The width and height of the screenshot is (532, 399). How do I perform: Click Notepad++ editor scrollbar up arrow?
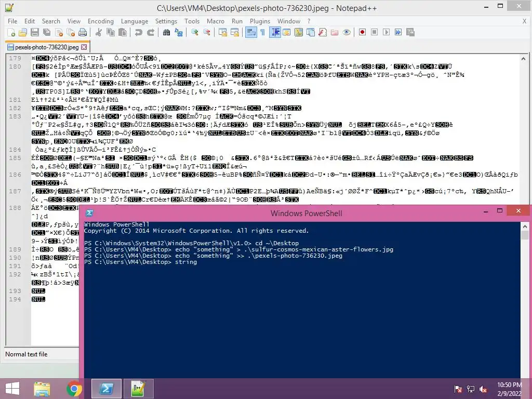click(523, 59)
